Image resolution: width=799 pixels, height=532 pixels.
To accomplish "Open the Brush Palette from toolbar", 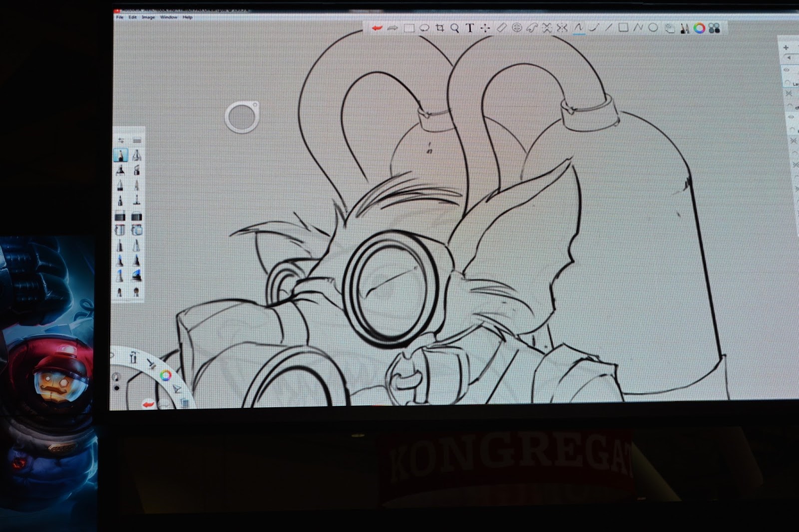I will tap(685, 28).
